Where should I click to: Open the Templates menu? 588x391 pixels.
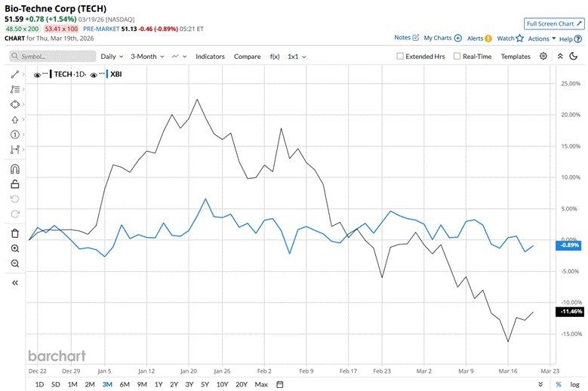tap(516, 56)
